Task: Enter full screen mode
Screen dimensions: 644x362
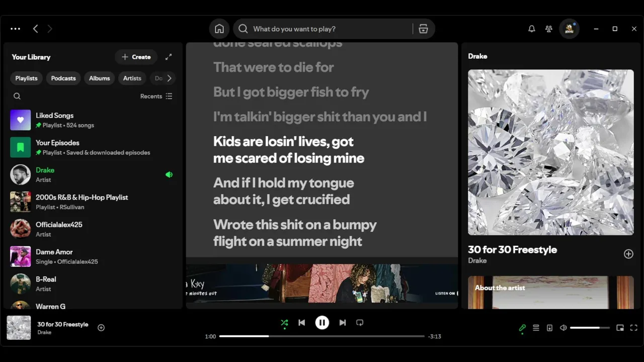Action: pyautogui.click(x=633, y=328)
